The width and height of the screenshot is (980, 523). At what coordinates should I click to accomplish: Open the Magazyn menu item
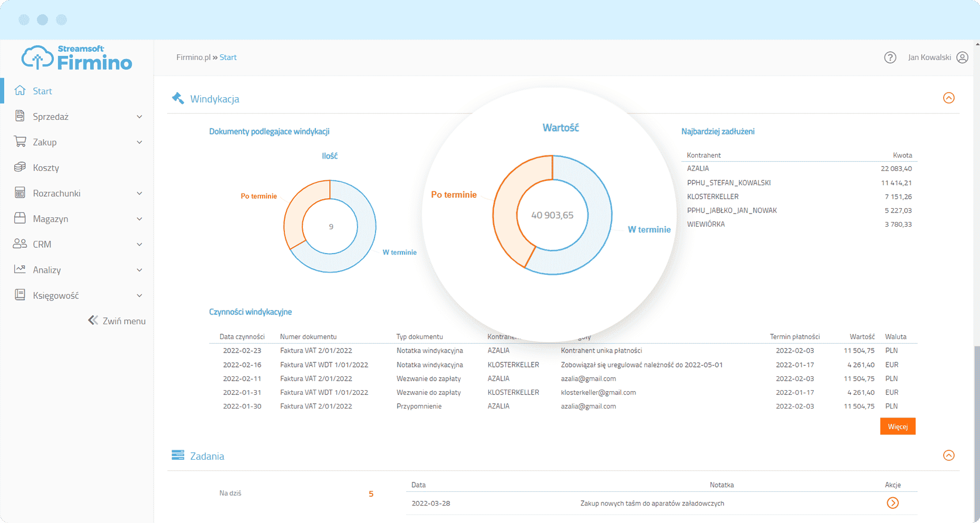(51, 219)
